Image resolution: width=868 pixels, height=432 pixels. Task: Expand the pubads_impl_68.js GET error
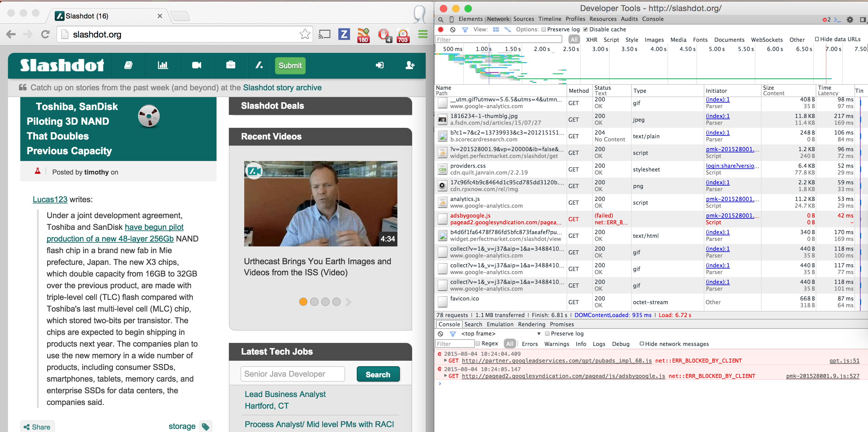446,361
